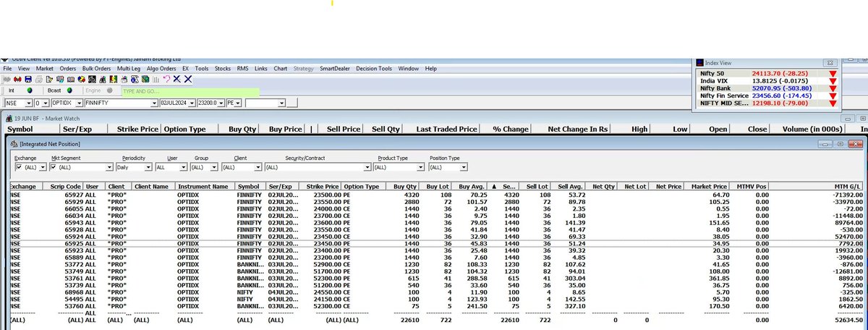The image size is (868, 330).
Task: Open the OPTIDX instrument dropdown
Action: 79,103
